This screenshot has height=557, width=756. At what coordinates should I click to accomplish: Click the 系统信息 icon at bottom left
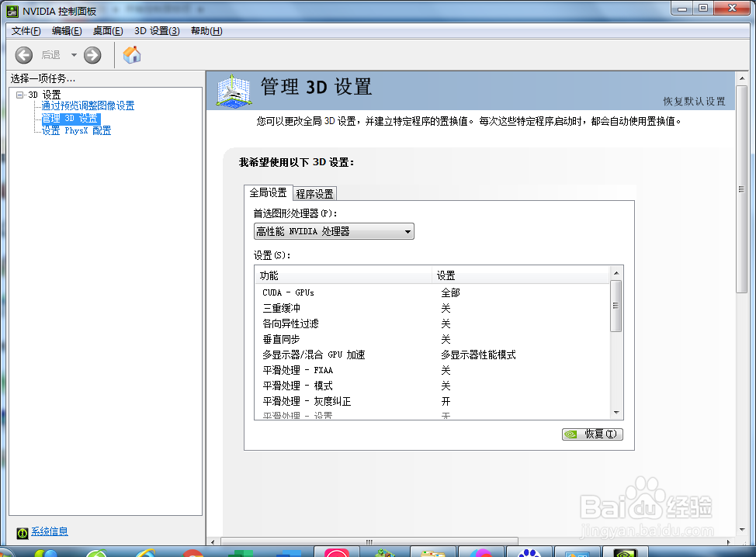coord(23,533)
